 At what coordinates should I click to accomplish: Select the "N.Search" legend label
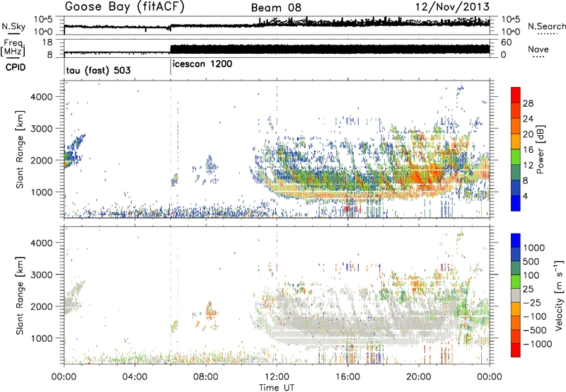(x=546, y=26)
